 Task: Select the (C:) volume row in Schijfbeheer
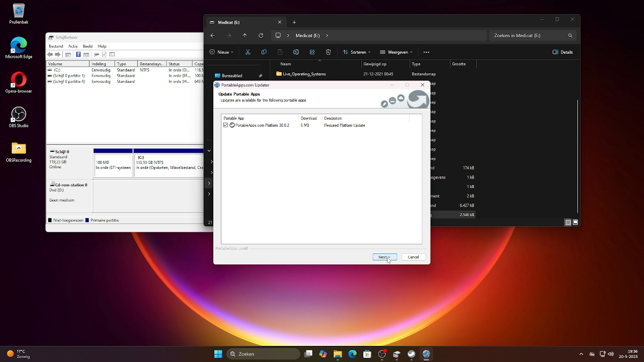(125, 70)
